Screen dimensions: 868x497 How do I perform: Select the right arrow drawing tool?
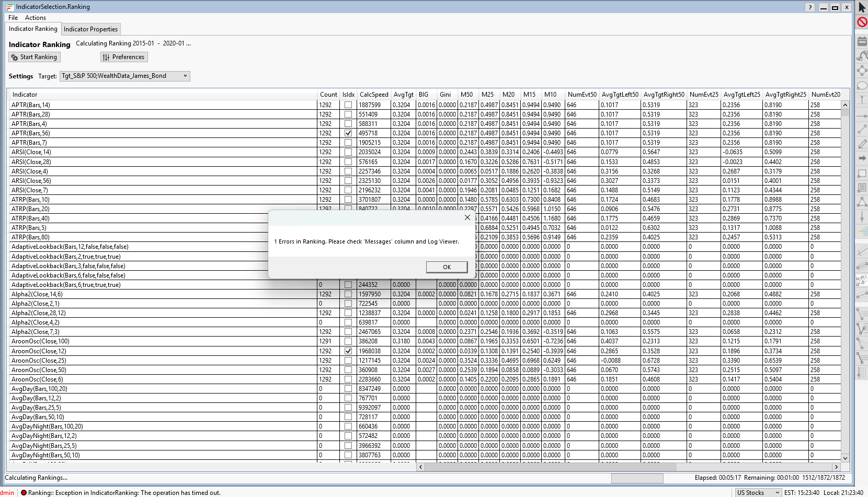click(862, 158)
